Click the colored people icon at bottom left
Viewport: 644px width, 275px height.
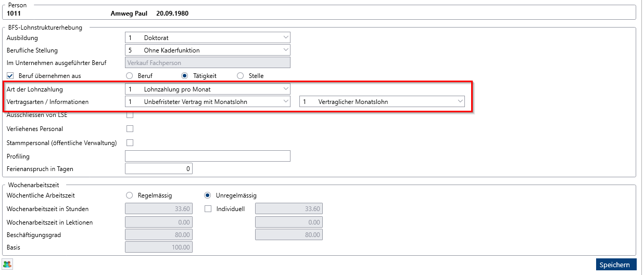click(7, 264)
